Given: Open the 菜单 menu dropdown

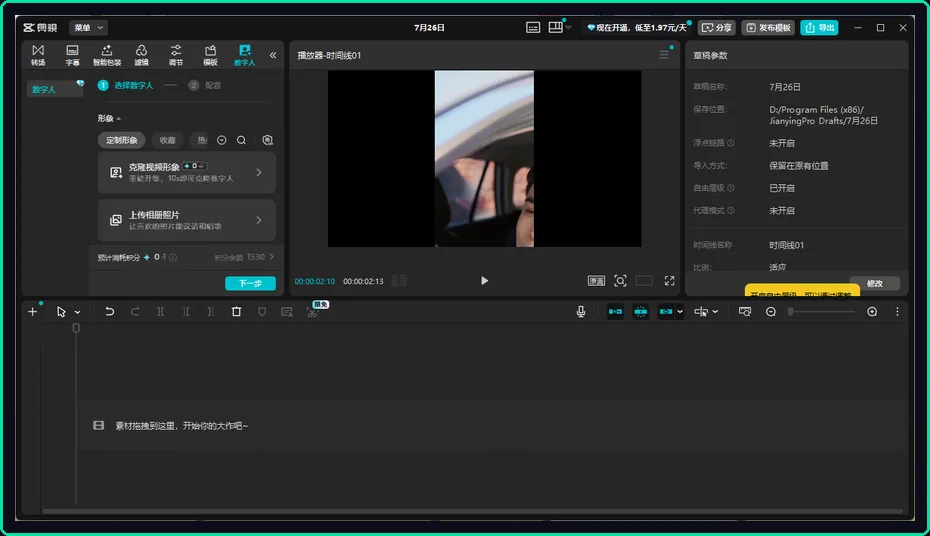Looking at the screenshot, I should pos(88,27).
